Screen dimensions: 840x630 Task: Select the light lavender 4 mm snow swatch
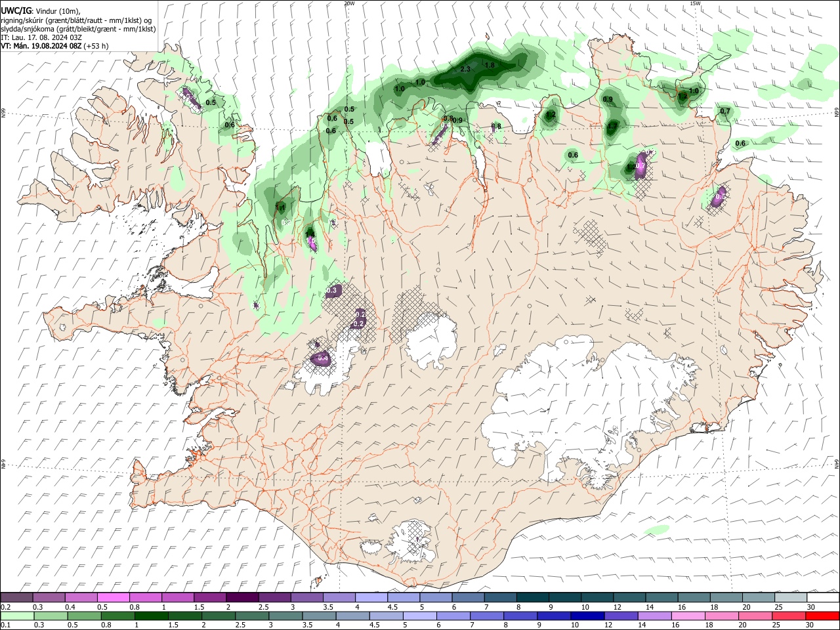pos(371,597)
